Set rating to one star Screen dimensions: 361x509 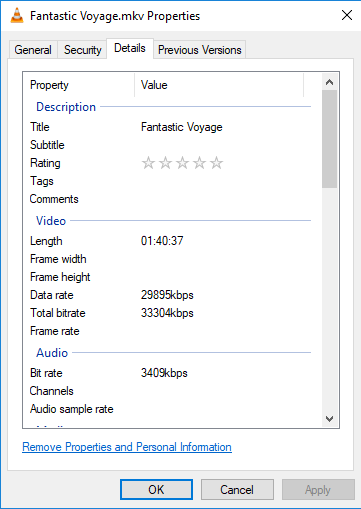point(148,163)
